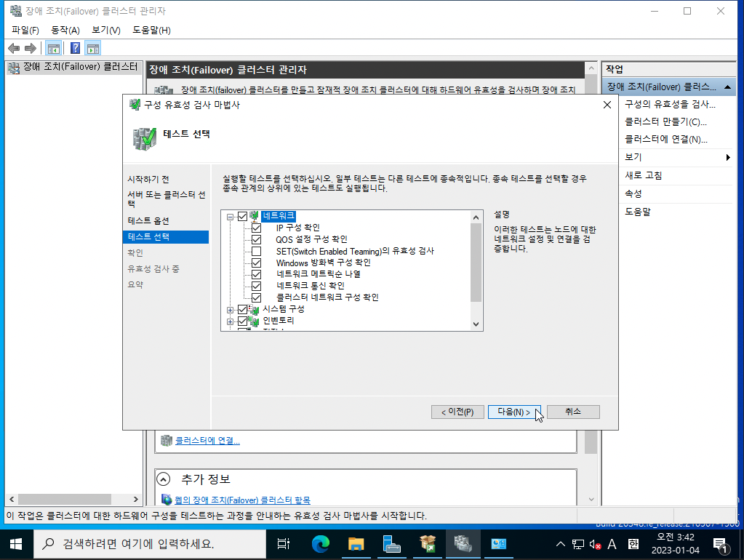Click the test list scroll up arrow
Image resolution: width=744 pixels, height=560 pixels.
point(476,217)
